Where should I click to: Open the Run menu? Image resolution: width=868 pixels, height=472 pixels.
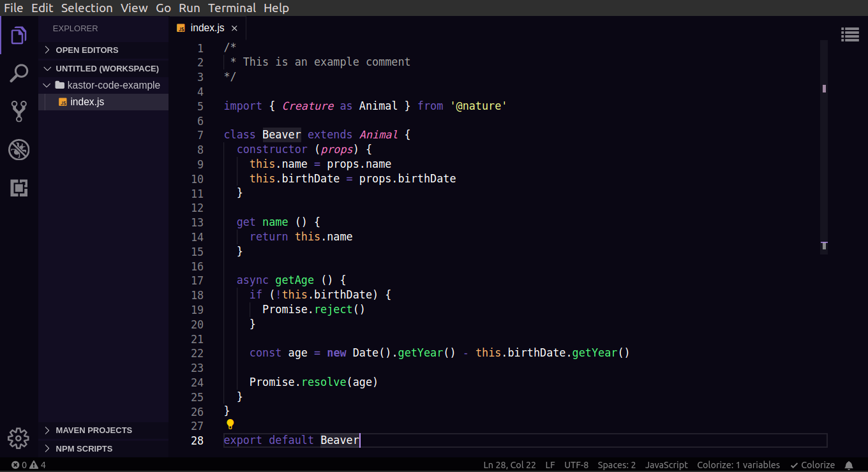[189, 8]
